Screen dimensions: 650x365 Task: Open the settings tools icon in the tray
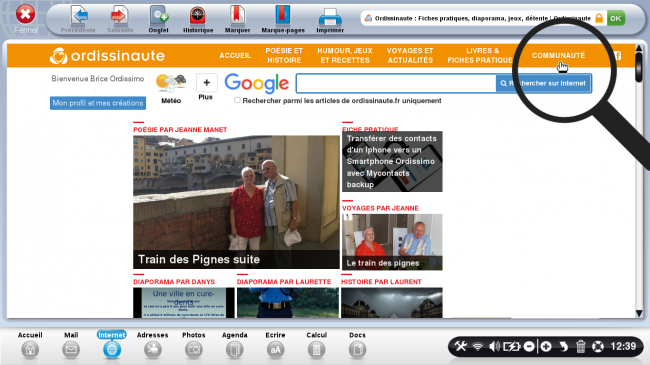pos(460,346)
